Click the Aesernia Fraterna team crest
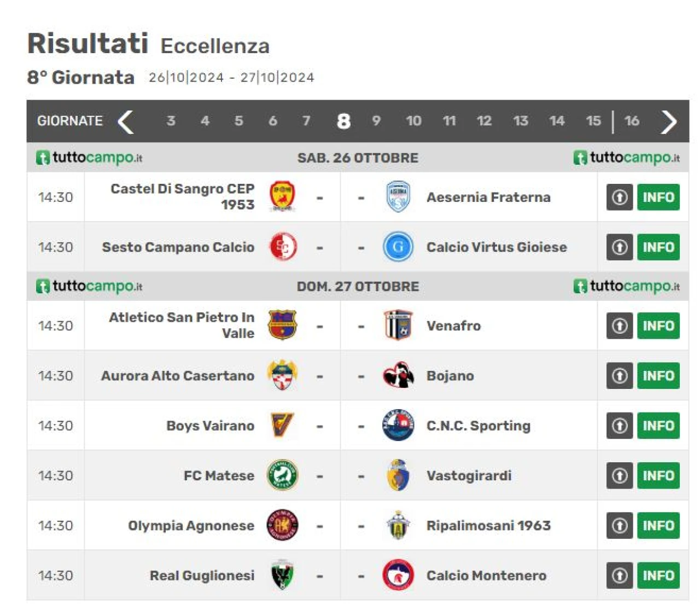 398,196
